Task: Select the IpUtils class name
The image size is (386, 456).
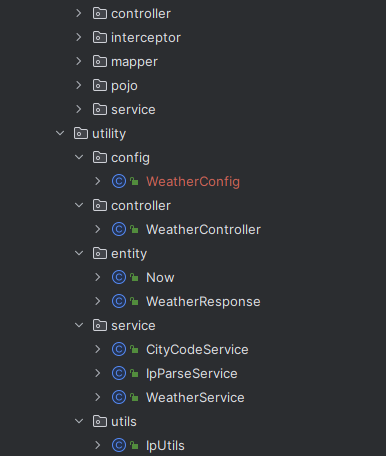Action: [165, 446]
